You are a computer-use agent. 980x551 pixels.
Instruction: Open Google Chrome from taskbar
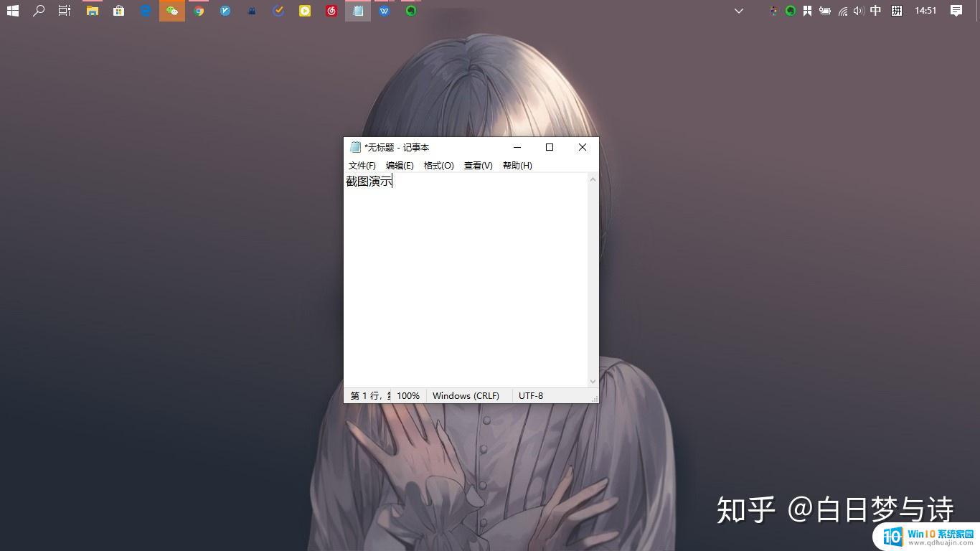199,11
